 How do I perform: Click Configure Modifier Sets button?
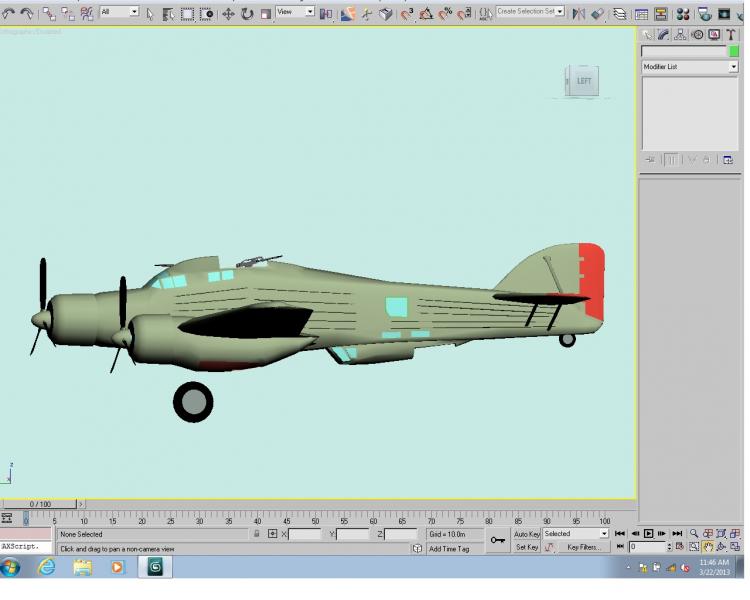tap(728, 160)
